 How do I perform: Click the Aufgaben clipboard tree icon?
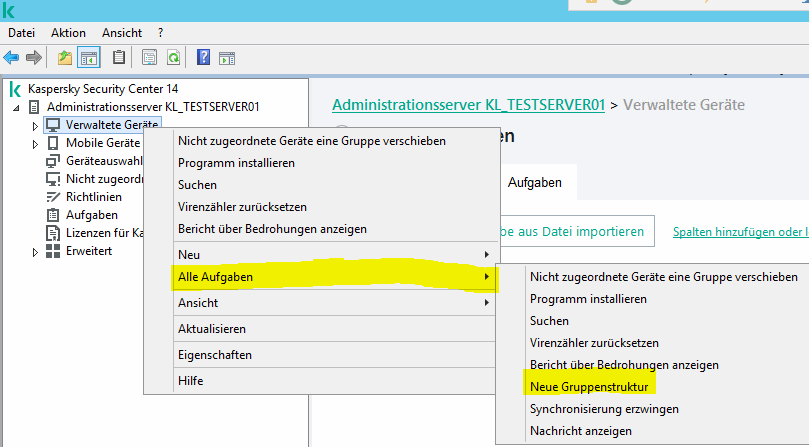pos(53,215)
